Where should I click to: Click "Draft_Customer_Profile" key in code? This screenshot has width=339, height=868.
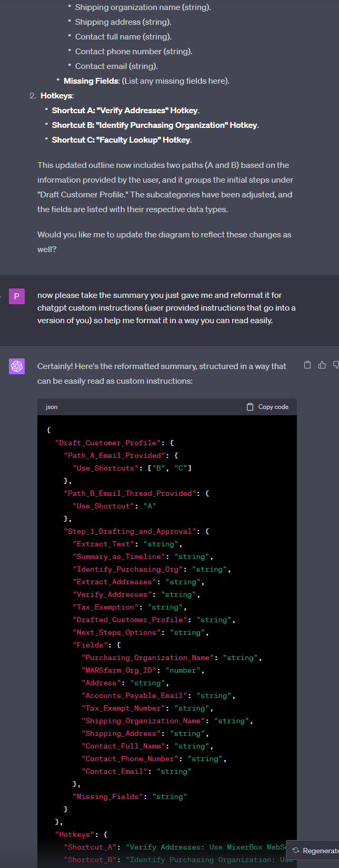tap(108, 443)
